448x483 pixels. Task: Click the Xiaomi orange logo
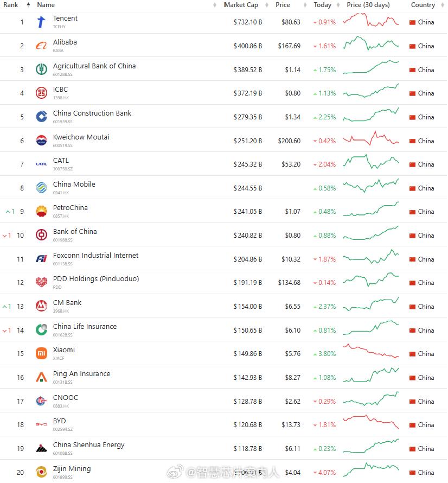tap(41, 354)
